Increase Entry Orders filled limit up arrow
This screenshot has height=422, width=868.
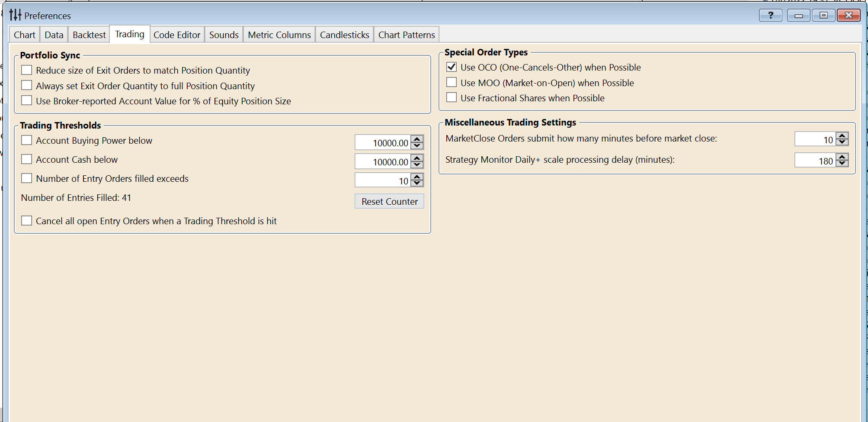[x=417, y=177]
